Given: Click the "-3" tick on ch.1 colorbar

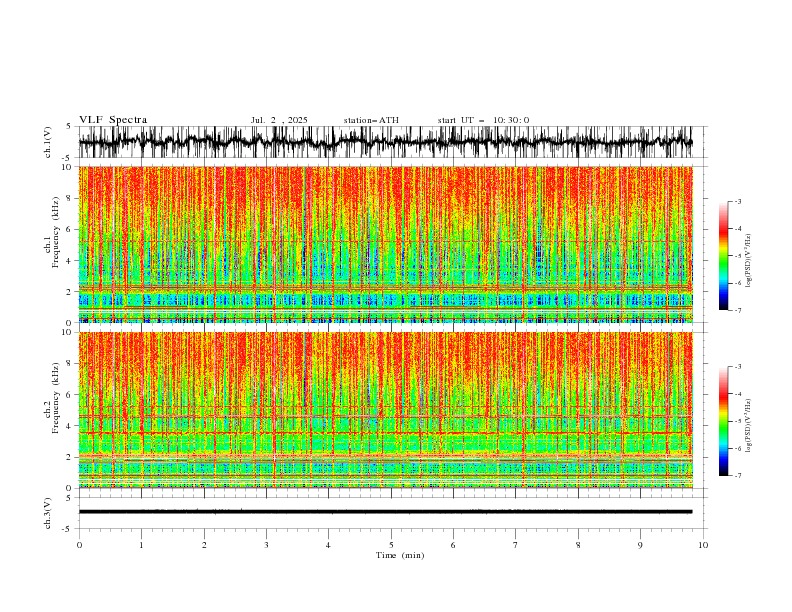Looking at the screenshot, I should [737, 201].
